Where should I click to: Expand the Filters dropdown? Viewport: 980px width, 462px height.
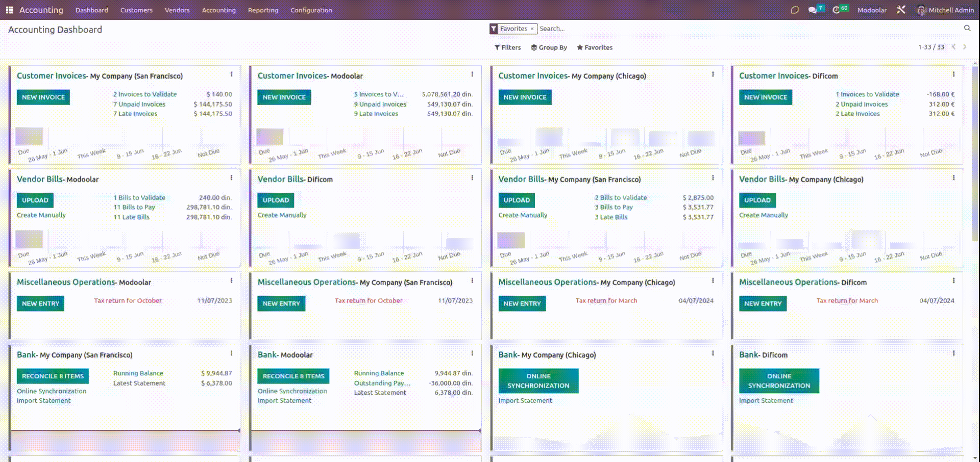coord(507,47)
